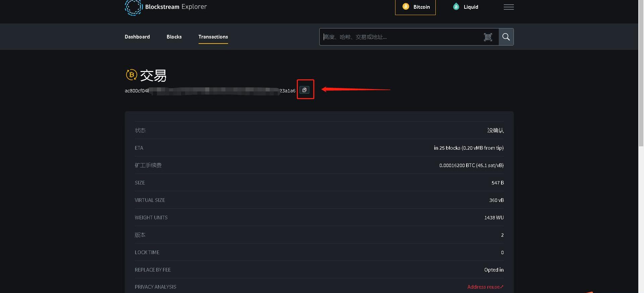Click the page's vertical scrollbar
This screenshot has width=644, height=293.
point(641,74)
